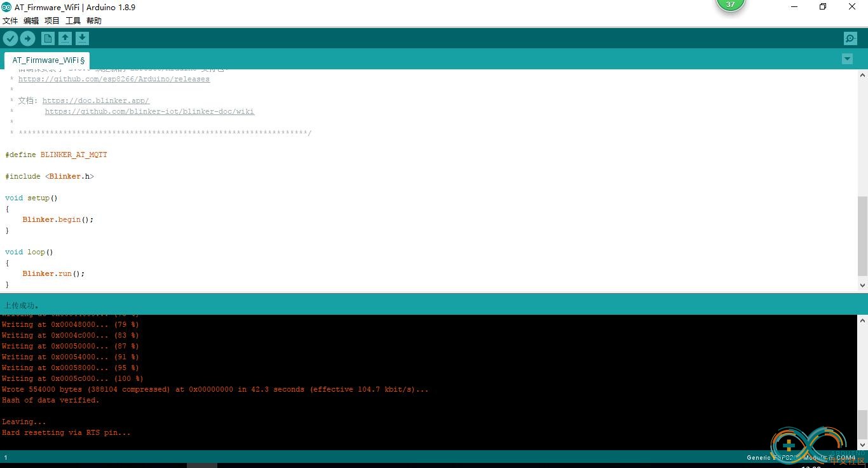Select the AT_Firmware_WiFi sketch tab
Viewport: 868px width, 468px height.
48,60
